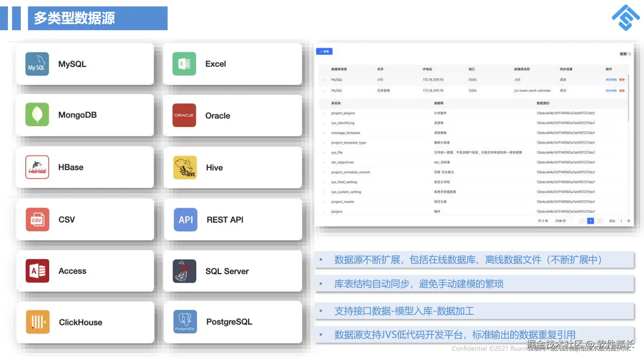Click the bullet 库表结构自动同步
The width and height of the screenshot is (644, 359).
coord(474,284)
